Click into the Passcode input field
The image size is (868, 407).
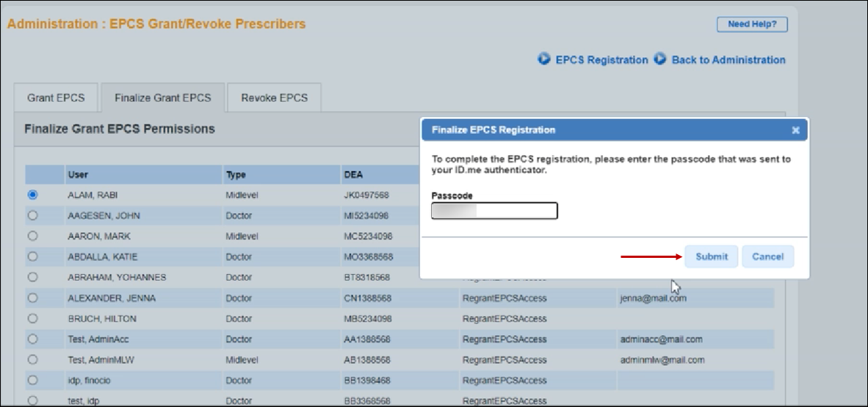click(x=494, y=212)
